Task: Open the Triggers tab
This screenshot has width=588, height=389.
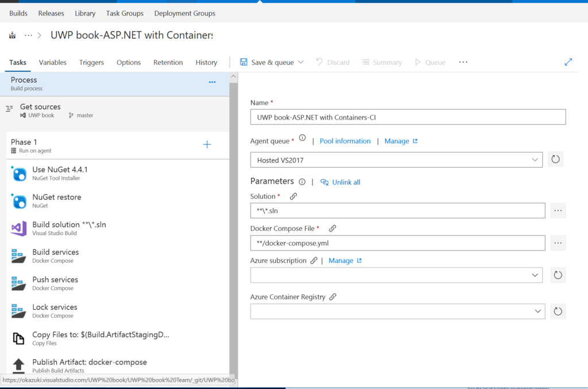Action: tap(91, 63)
